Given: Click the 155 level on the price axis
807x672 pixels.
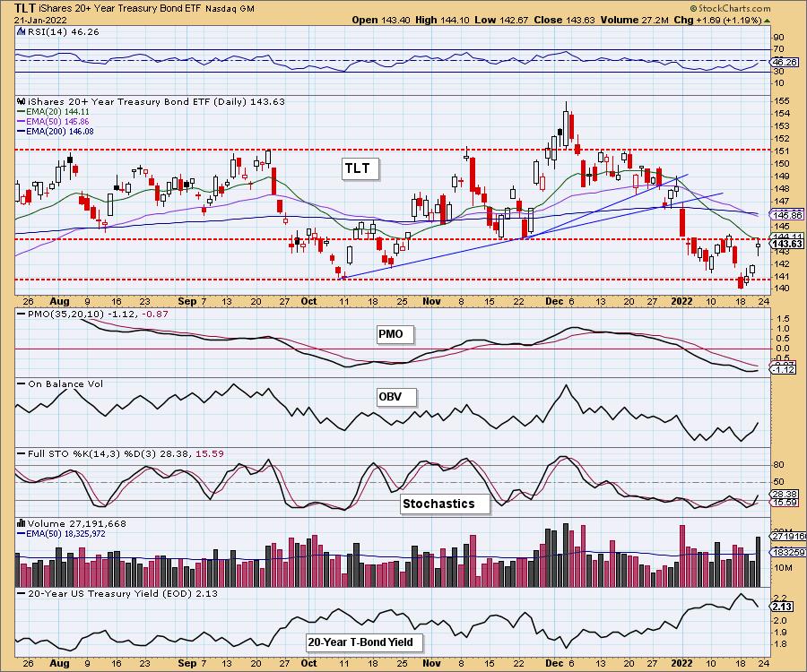Looking at the screenshot, I should [x=782, y=100].
